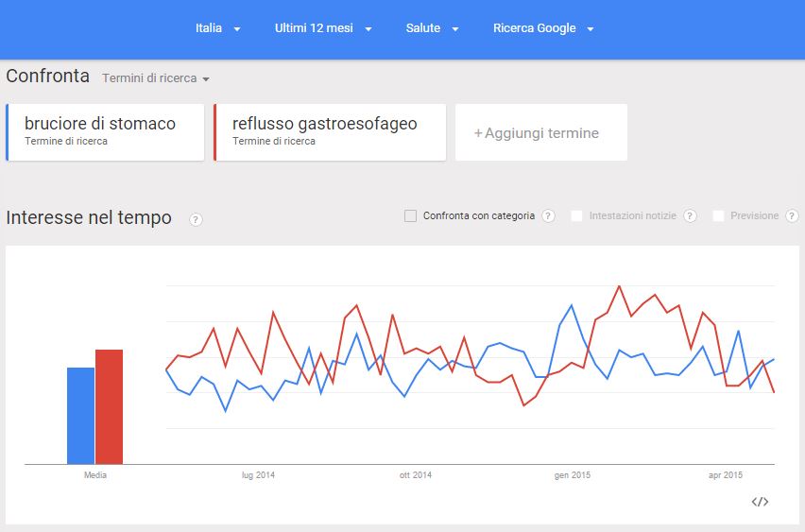
Task: Click the Salute dropdown arrow icon
Action: (454, 29)
